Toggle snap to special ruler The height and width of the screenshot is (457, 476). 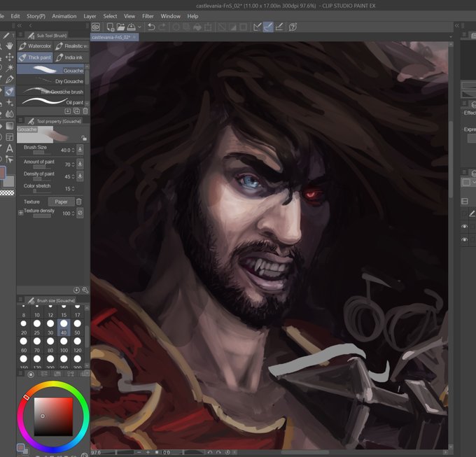click(267, 27)
